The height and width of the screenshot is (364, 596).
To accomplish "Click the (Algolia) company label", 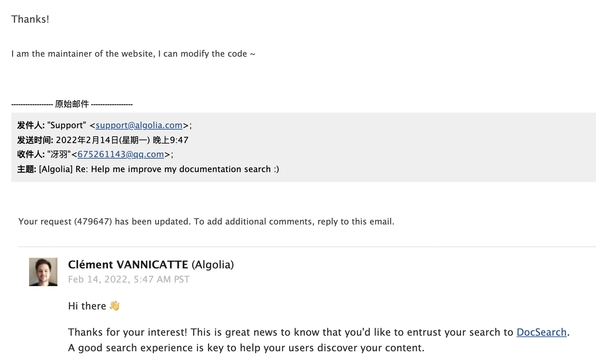I will pos(213,265).
